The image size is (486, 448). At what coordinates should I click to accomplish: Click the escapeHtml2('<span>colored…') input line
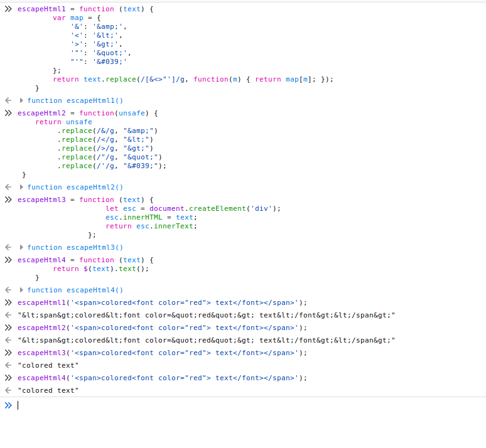(162, 328)
